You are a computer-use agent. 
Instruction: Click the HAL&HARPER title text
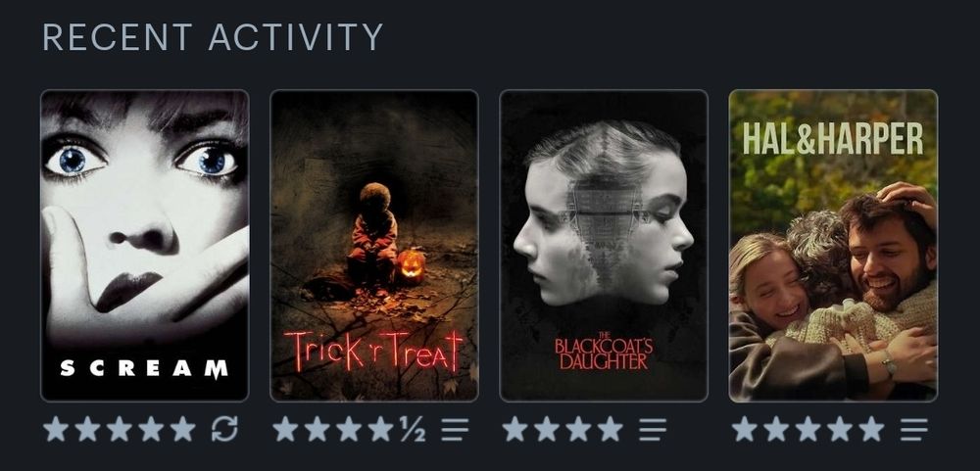(x=833, y=139)
